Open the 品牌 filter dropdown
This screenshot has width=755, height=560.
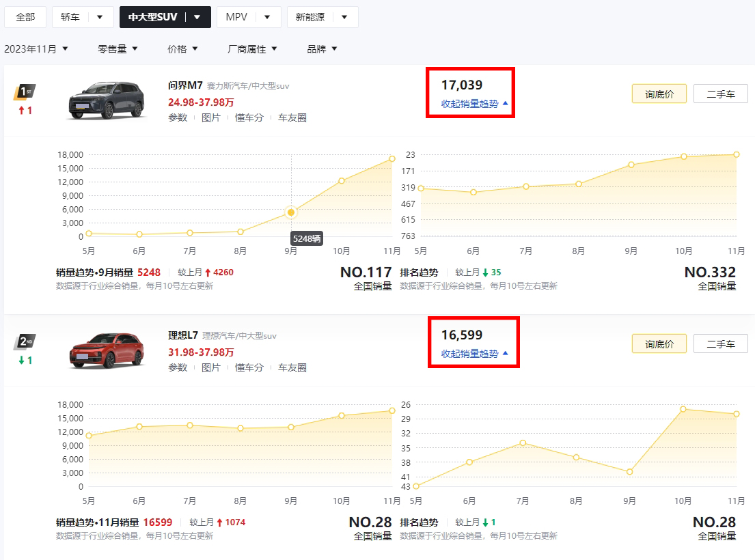coord(322,49)
